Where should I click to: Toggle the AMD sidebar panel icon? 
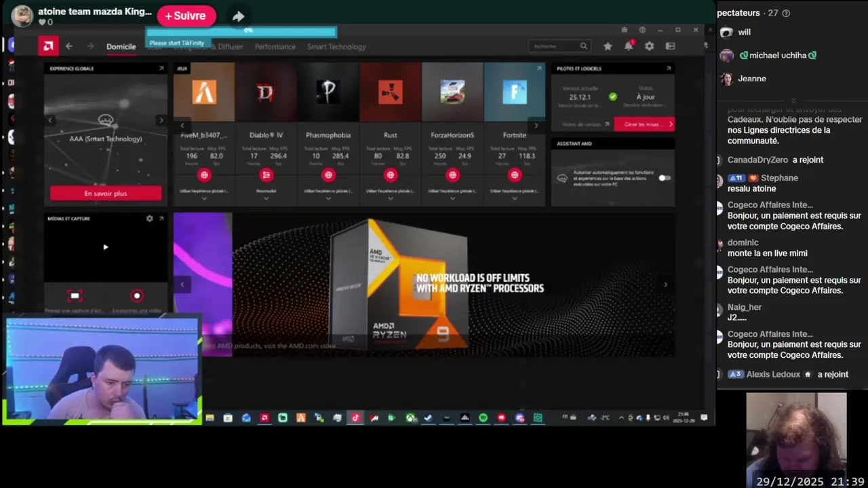coord(670,46)
